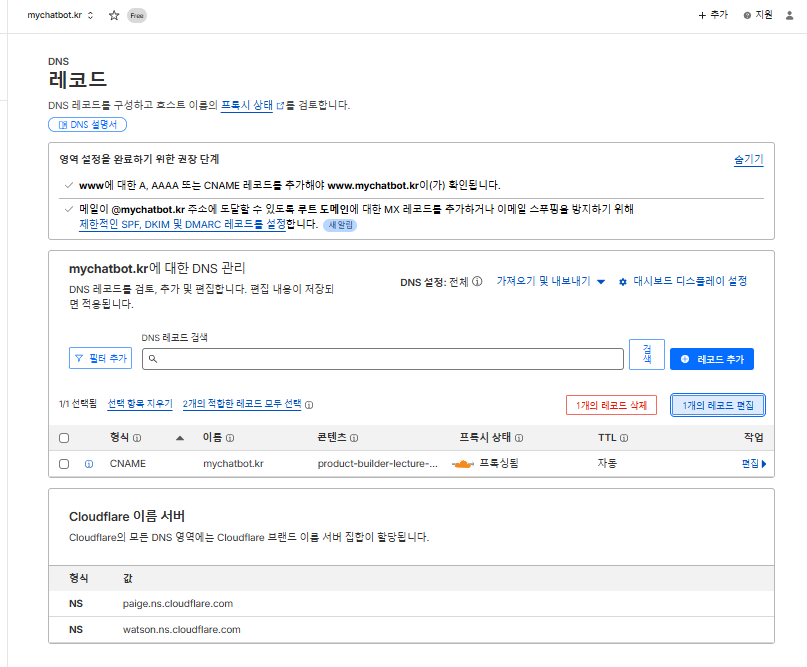
Task: Show info icon beside 레코드 모두 선택
Action: point(309,405)
